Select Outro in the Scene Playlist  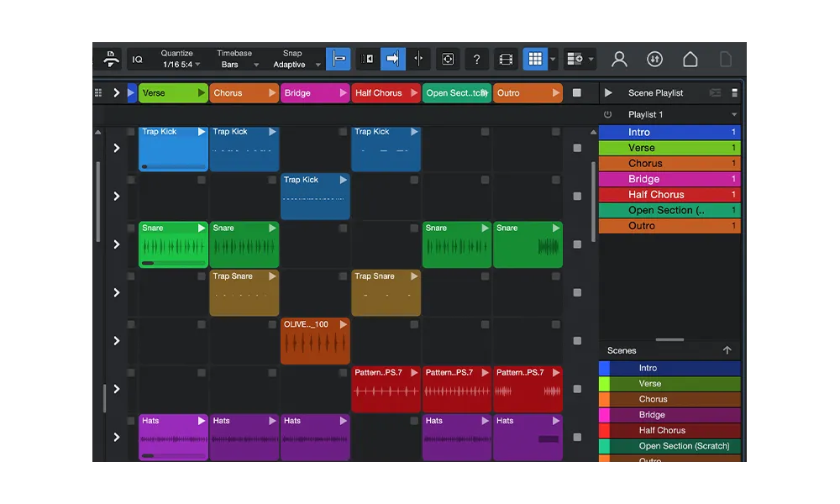click(669, 226)
